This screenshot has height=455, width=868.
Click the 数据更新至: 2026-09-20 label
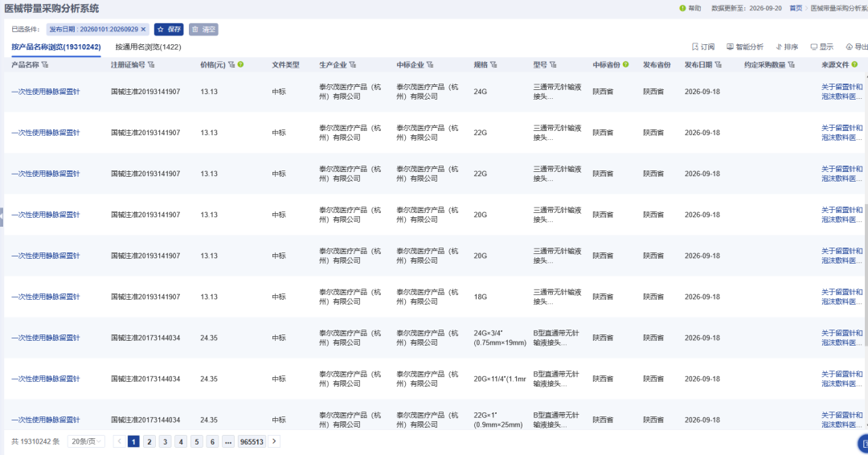coord(746,8)
